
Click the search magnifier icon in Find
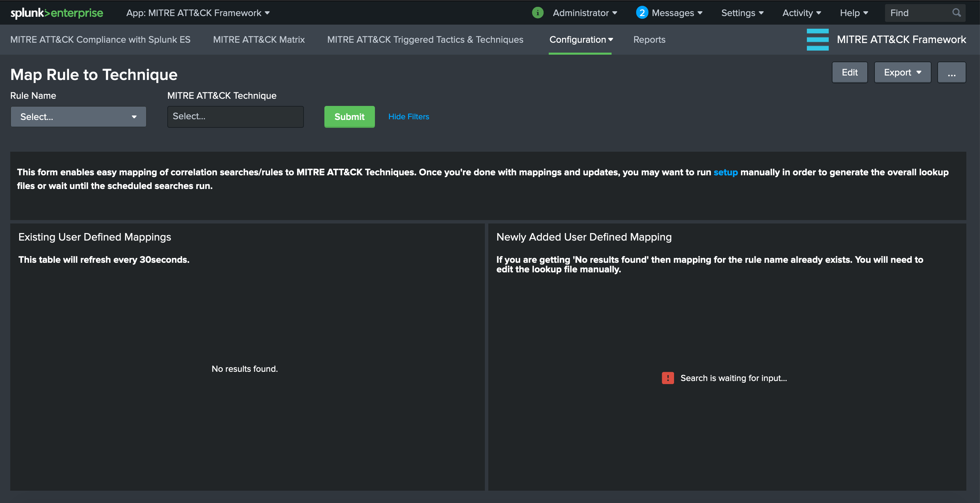click(956, 13)
